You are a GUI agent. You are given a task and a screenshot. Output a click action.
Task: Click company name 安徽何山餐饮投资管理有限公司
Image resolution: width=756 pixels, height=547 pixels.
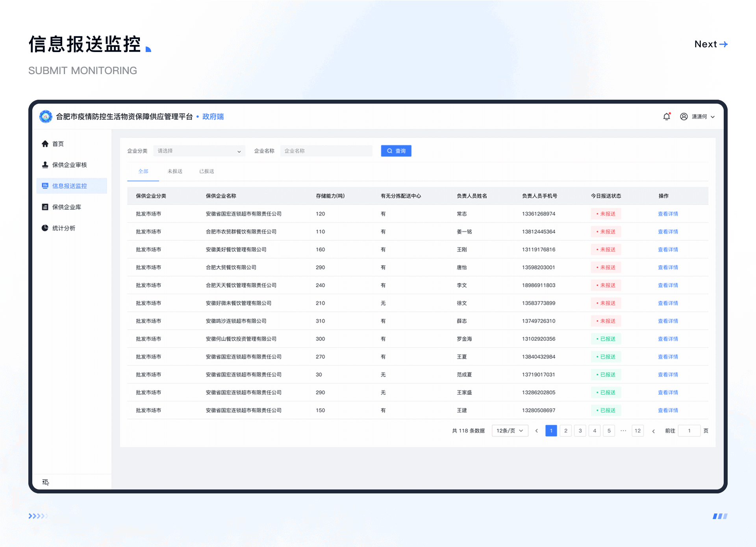click(241, 339)
